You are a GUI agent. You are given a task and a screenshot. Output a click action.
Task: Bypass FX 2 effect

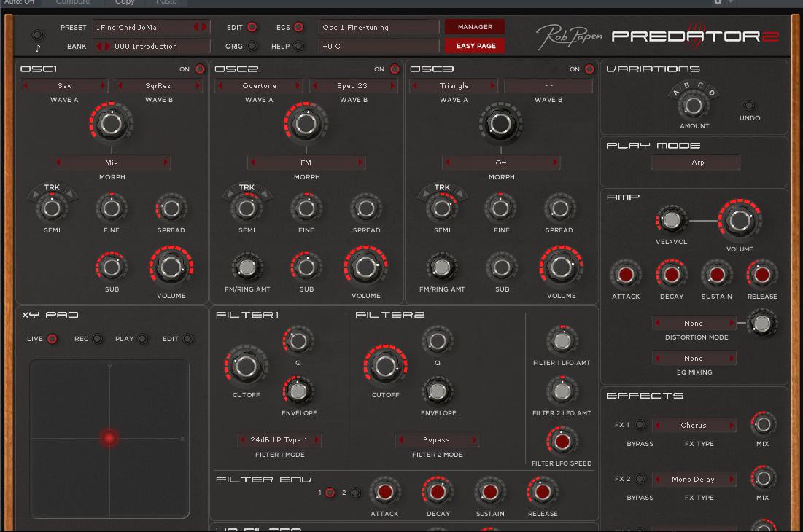(x=640, y=479)
